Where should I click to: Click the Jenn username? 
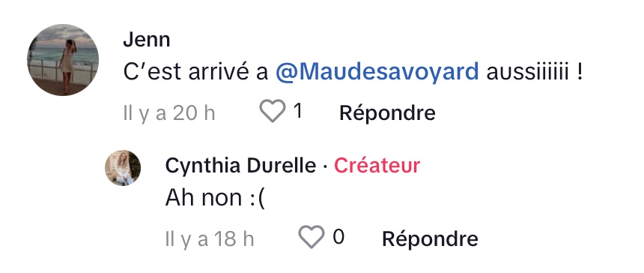coord(147,40)
